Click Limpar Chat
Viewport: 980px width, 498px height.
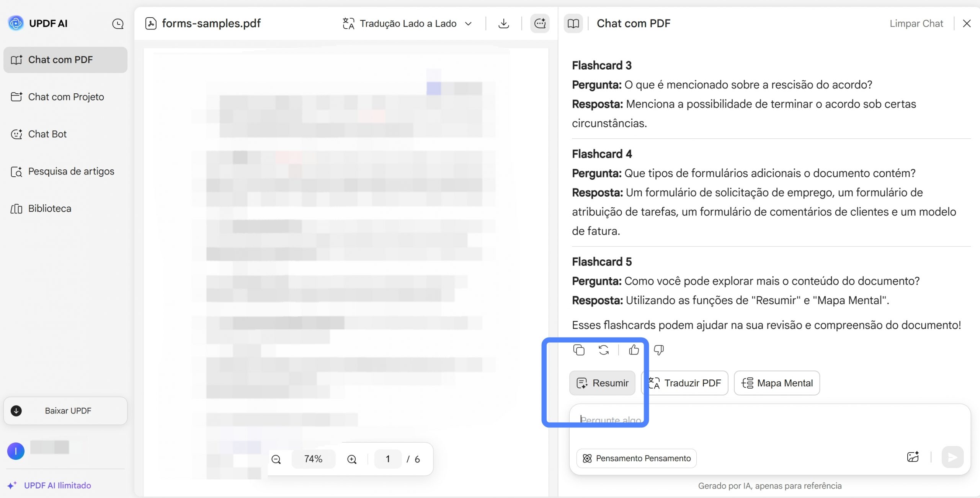pyautogui.click(x=916, y=24)
